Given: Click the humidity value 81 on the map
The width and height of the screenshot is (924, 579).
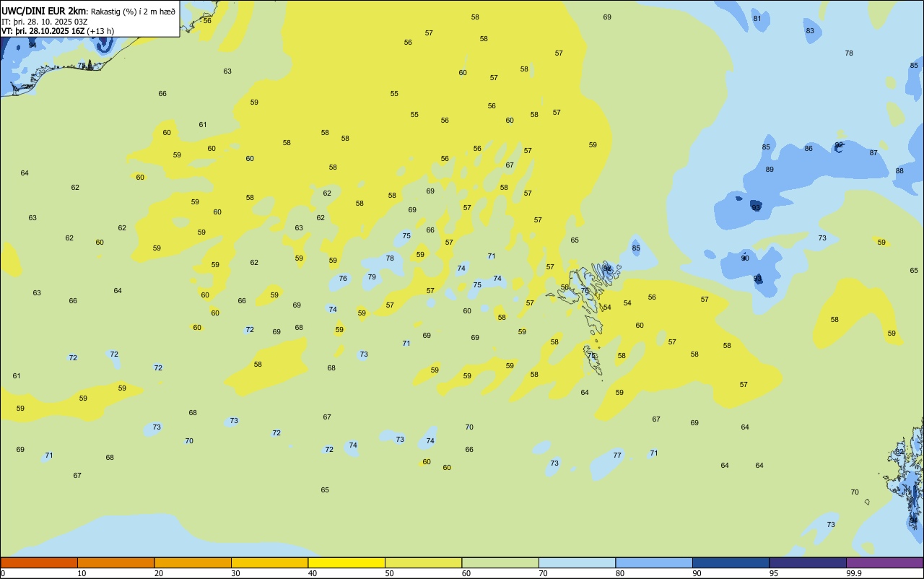Looking at the screenshot, I should coord(757,19).
